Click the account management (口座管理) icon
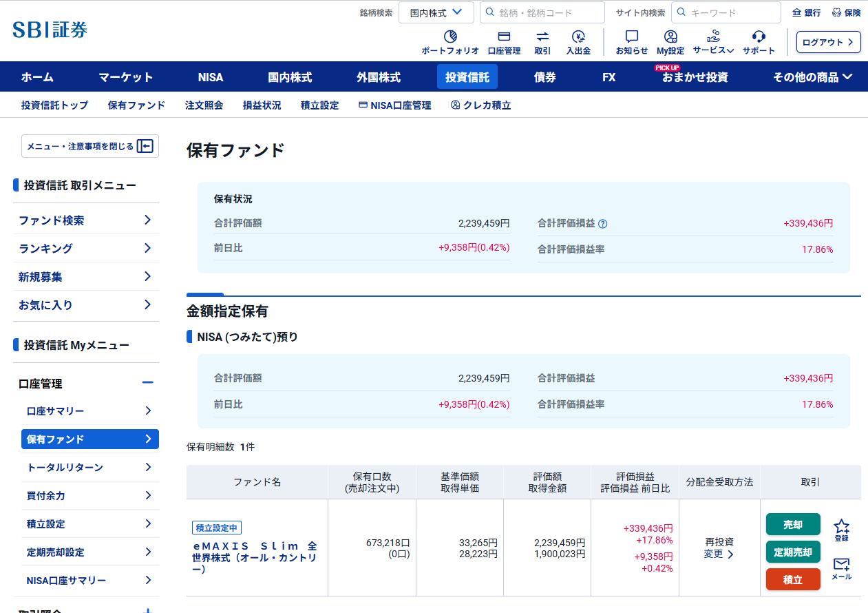 coord(504,37)
